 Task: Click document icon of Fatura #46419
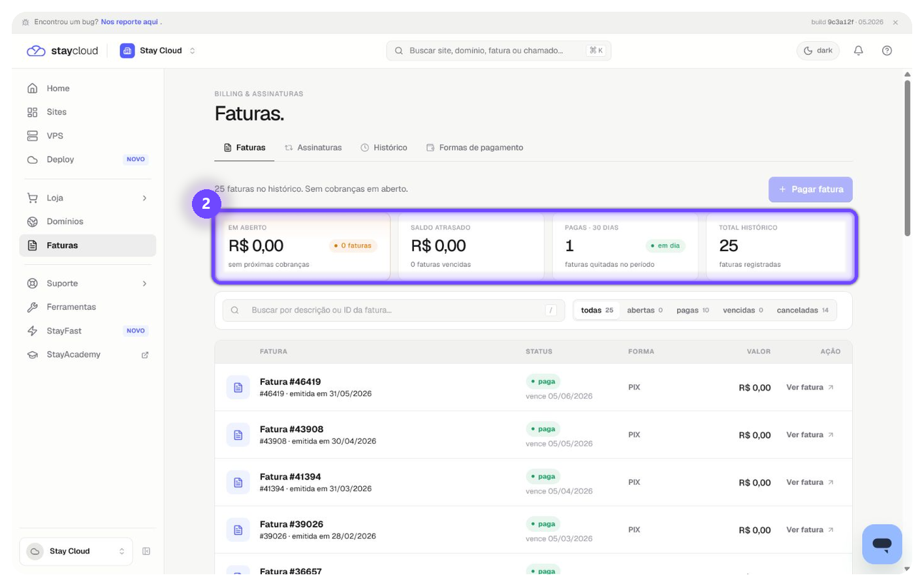[238, 388]
